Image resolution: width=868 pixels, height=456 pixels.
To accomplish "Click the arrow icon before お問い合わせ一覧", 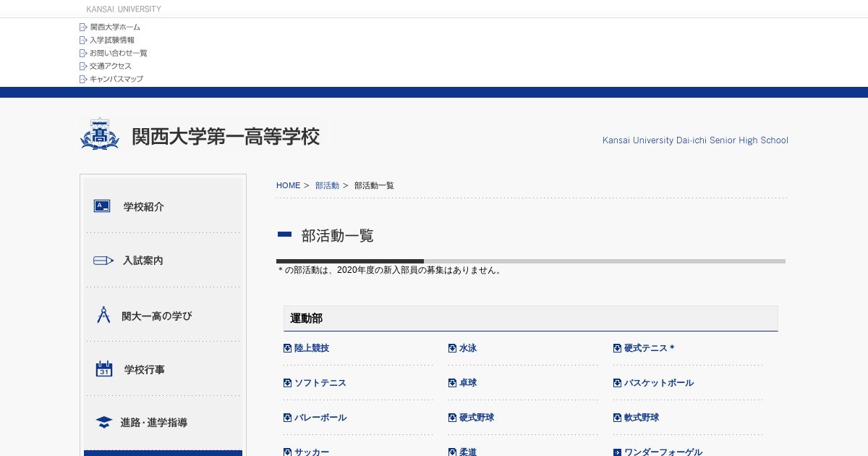I will point(83,54).
